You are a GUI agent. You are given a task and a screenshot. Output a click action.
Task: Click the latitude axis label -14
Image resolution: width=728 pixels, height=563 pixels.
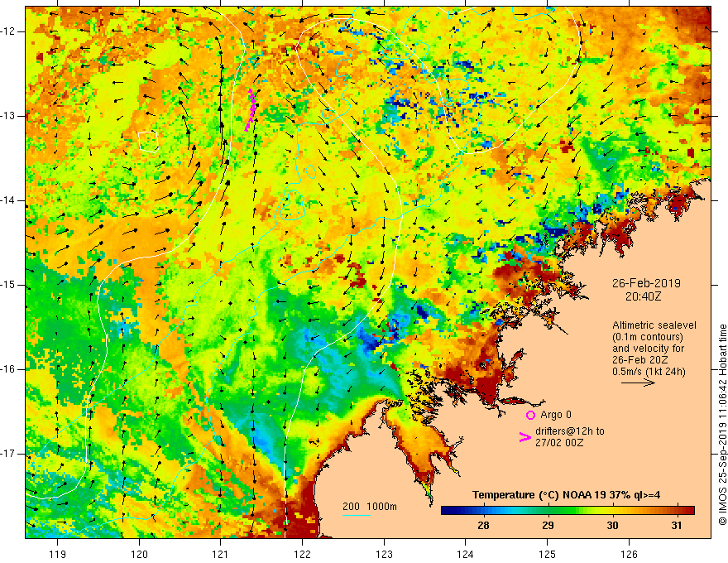point(8,200)
